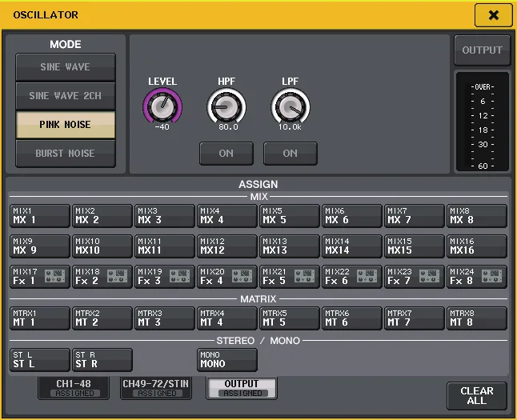Assign oscillator to MIX20 Fx 4
The image size is (517, 420).
[x=227, y=277]
